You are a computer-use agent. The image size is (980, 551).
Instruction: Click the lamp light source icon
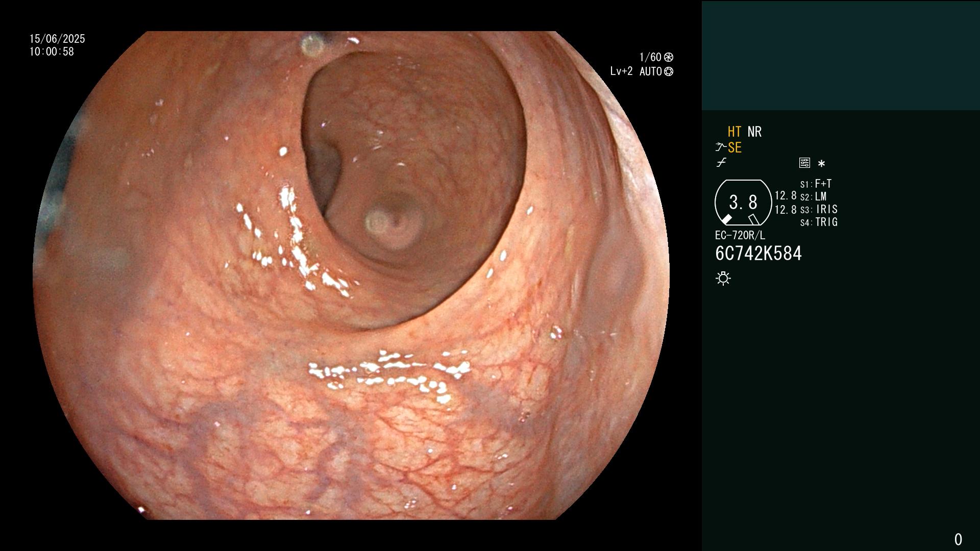click(x=723, y=278)
